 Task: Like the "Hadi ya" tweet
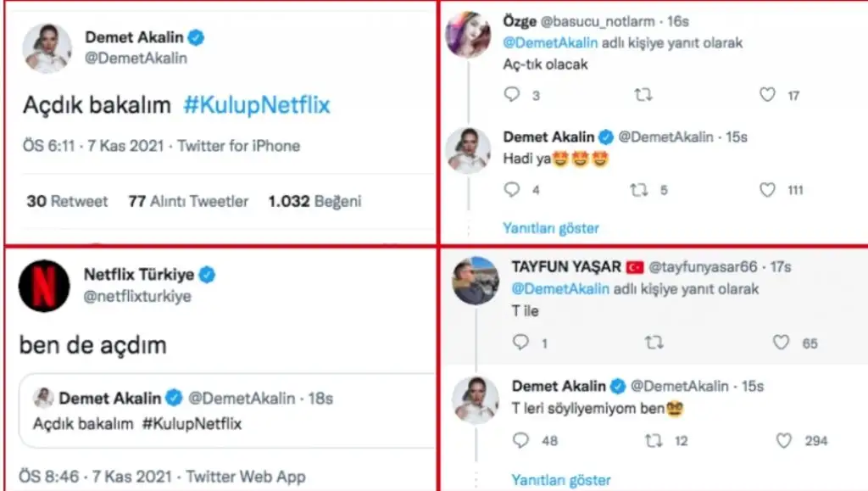coord(767,189)
